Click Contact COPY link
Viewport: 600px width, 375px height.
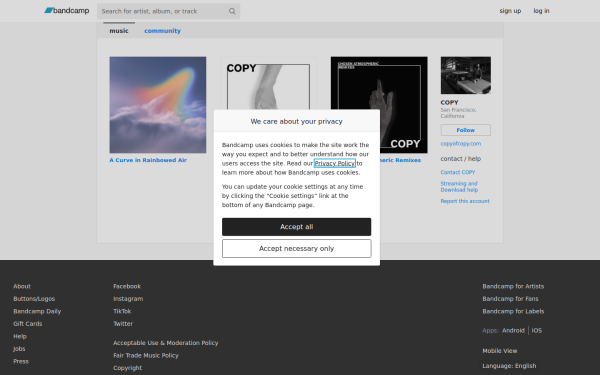(x=458, y=172)
